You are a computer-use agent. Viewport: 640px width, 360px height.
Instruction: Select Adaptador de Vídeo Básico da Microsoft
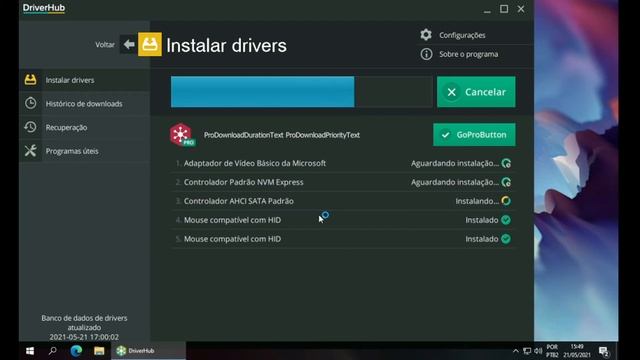pyautogui.click(x=343, y=163)
